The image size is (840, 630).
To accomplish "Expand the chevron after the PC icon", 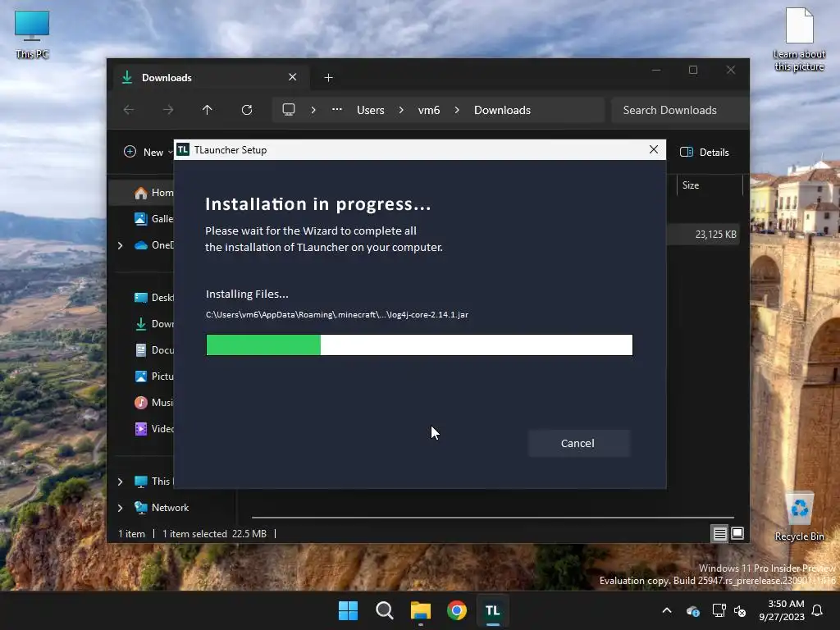I will [x=313, y=110].
